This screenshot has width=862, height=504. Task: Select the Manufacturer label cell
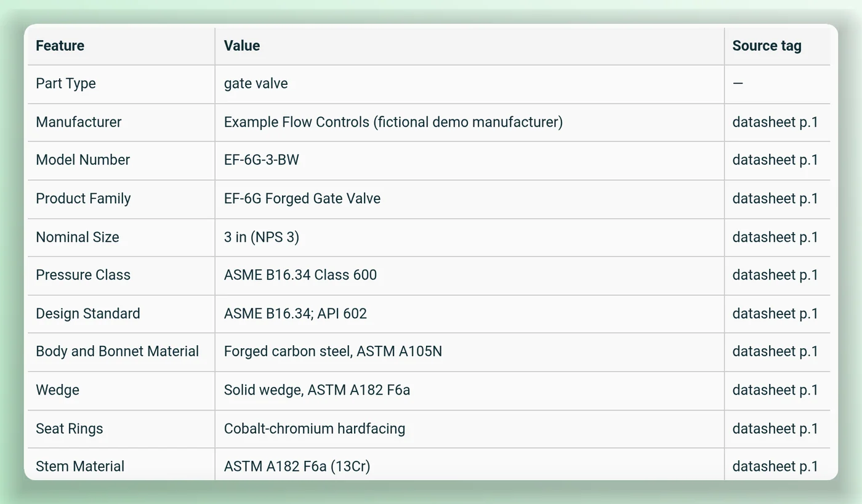pos(121,122)
